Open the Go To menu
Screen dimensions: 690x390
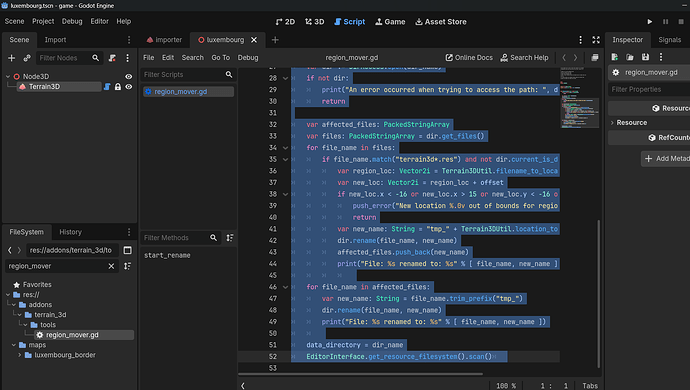click(220, 58)
